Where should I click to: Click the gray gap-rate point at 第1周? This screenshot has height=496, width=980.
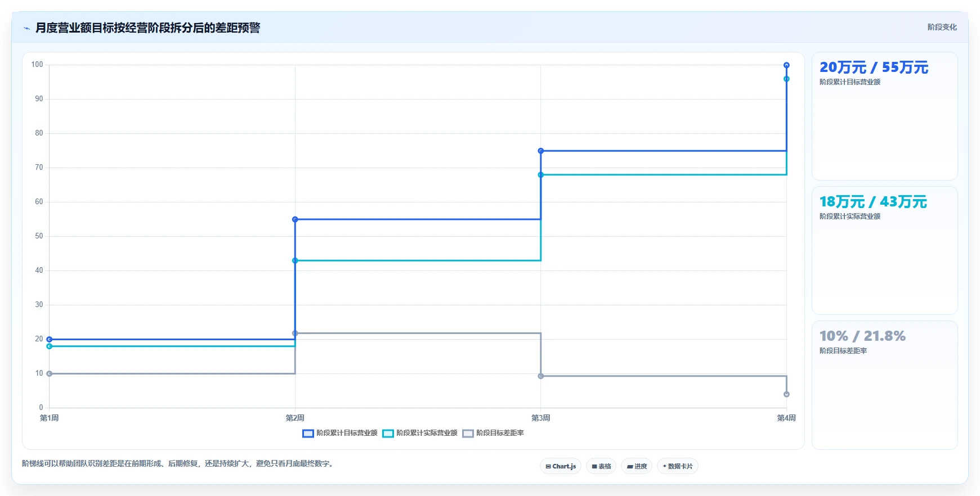50,373
